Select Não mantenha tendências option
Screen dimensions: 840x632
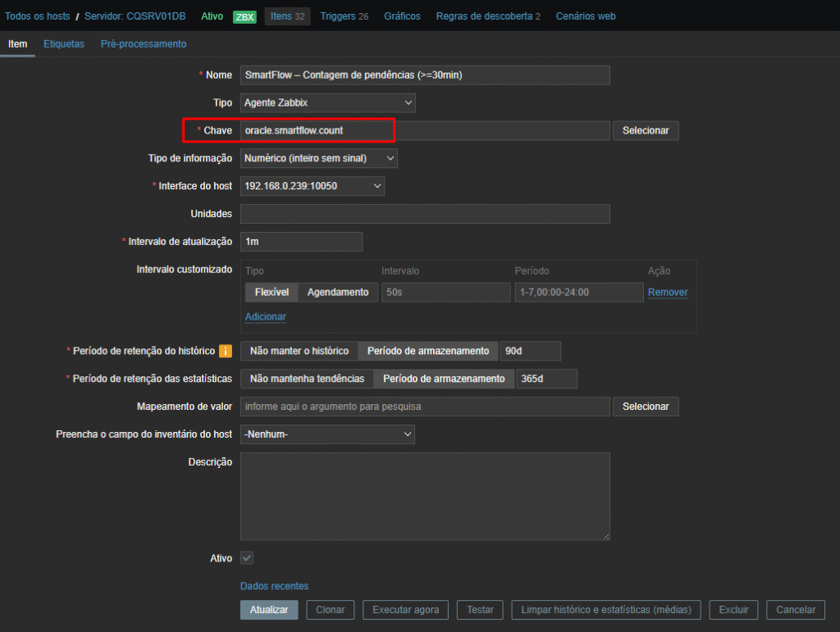tap(307, 379)
